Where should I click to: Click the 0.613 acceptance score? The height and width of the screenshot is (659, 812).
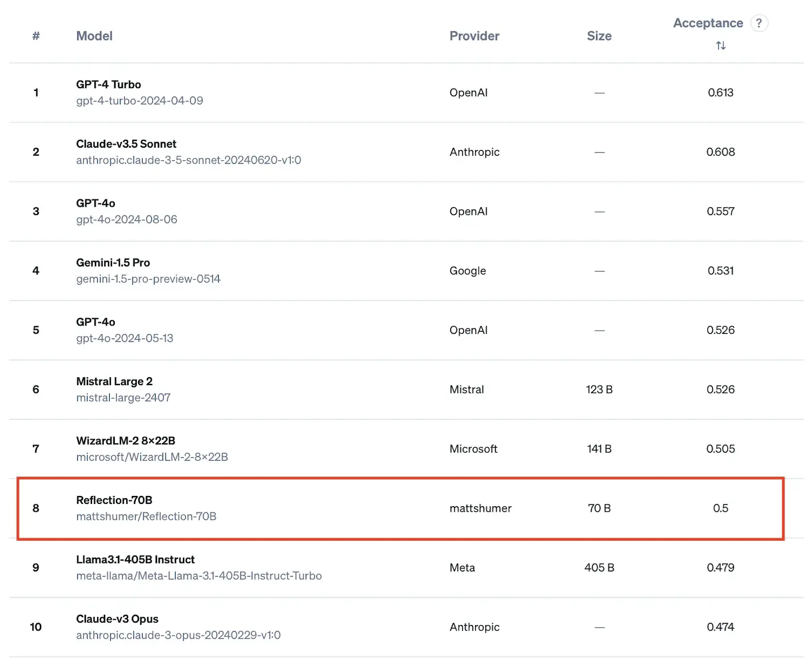click(721, 93)
